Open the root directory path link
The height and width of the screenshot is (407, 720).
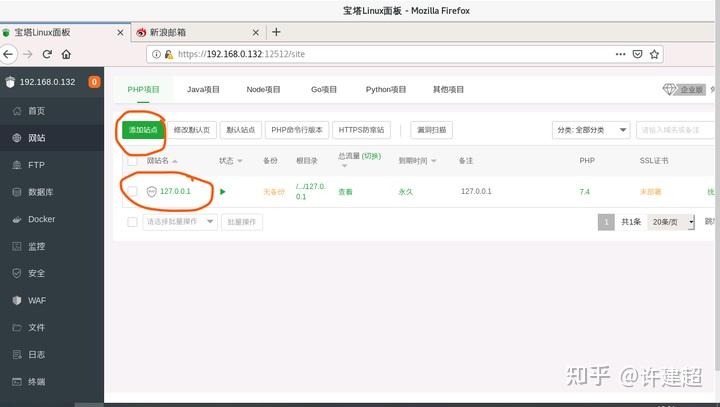click(x=311, y=192)
